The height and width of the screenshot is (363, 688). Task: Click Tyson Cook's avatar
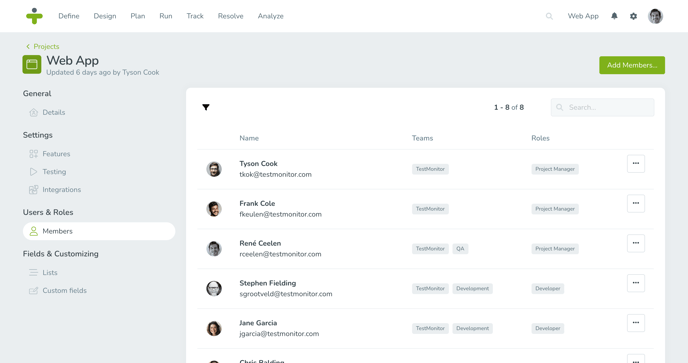point(214,169)
